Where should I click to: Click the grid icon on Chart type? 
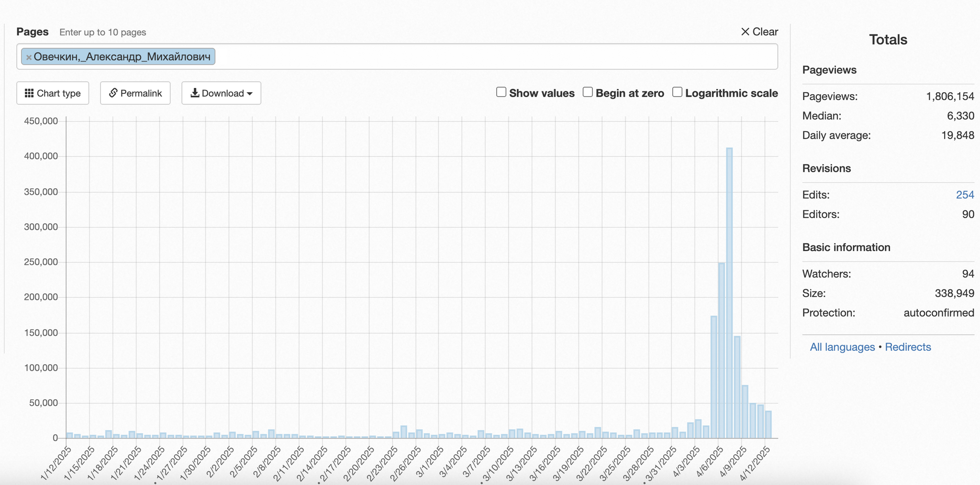[x=29, y=93]
